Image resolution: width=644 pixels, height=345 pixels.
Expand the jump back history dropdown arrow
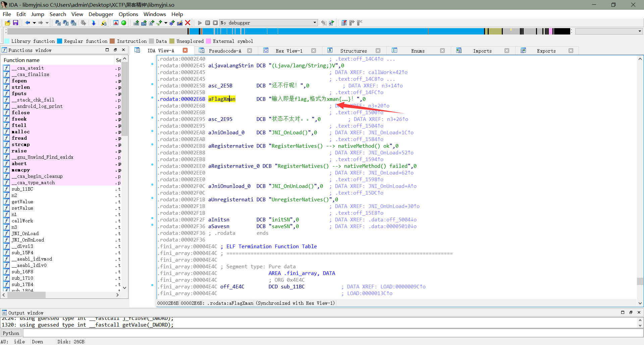[34, 23]
